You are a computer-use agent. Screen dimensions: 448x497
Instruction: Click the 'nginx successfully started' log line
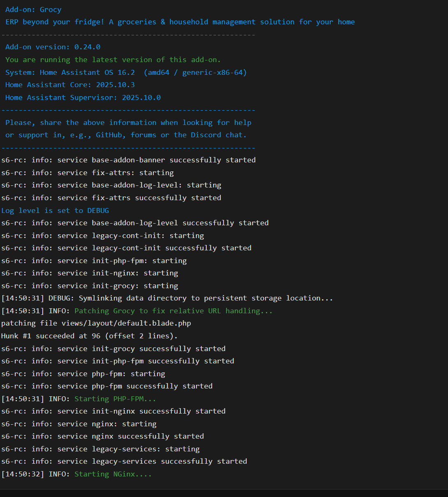(102, 436)
